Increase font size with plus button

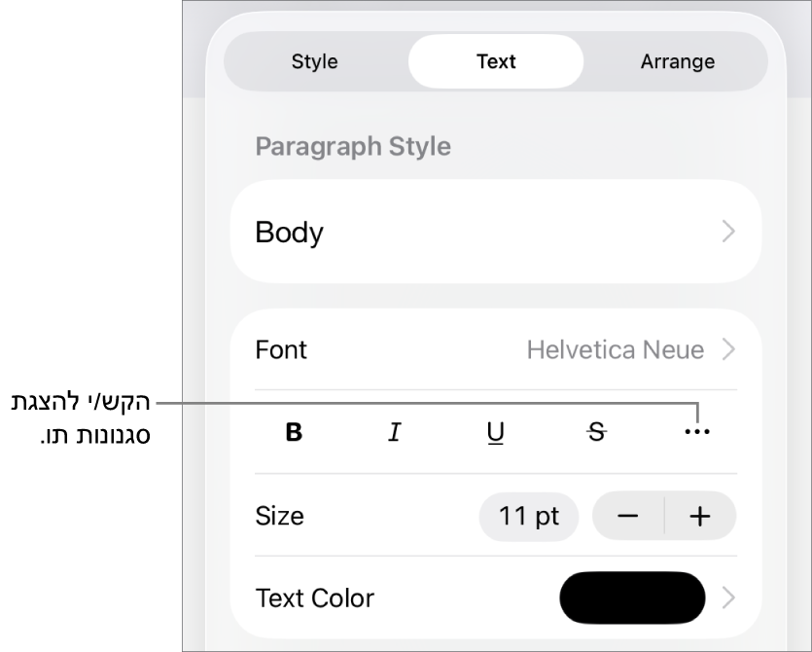[x=700, y=516]
